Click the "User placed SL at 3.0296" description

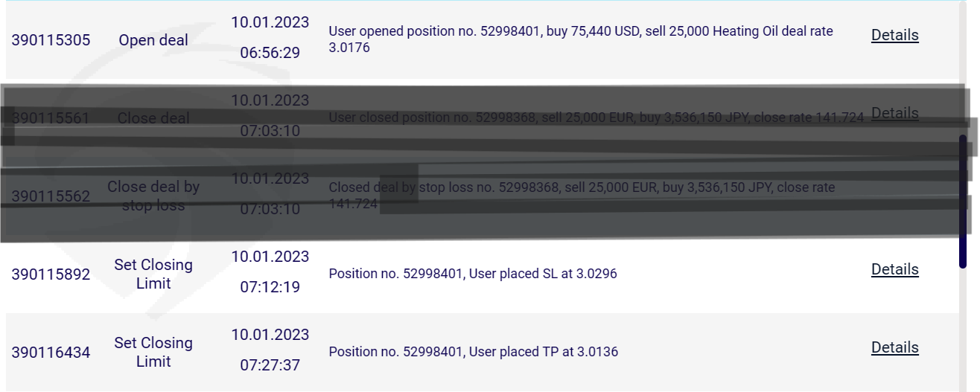[473, 274]
